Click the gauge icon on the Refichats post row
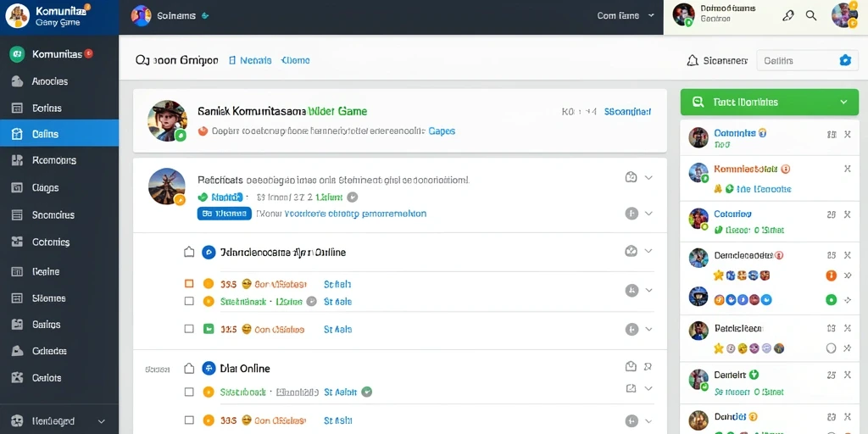Screen dimensions: 868x434 (631, 178)
